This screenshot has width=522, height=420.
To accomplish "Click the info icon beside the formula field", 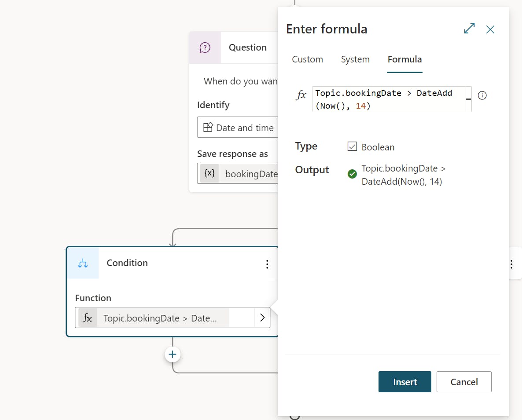I will click(482, 95).
